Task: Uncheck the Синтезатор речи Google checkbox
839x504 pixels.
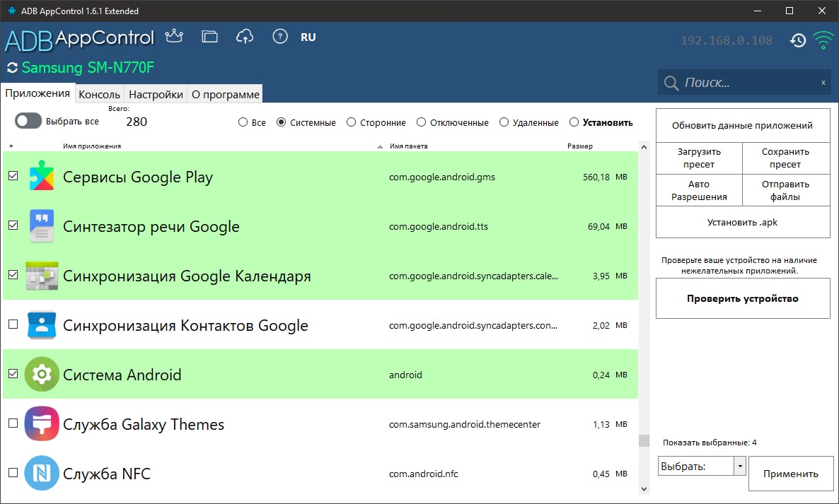Action: pos(13,225)
